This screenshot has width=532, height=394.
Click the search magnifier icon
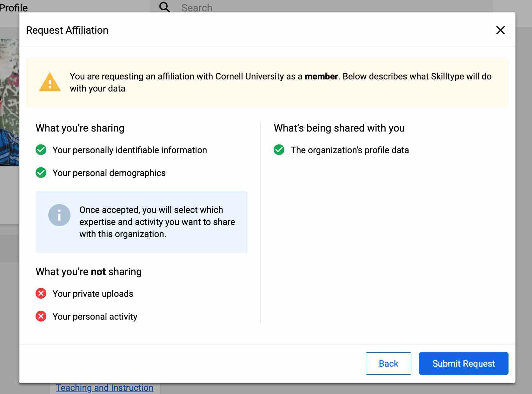[x=164, y=7]
